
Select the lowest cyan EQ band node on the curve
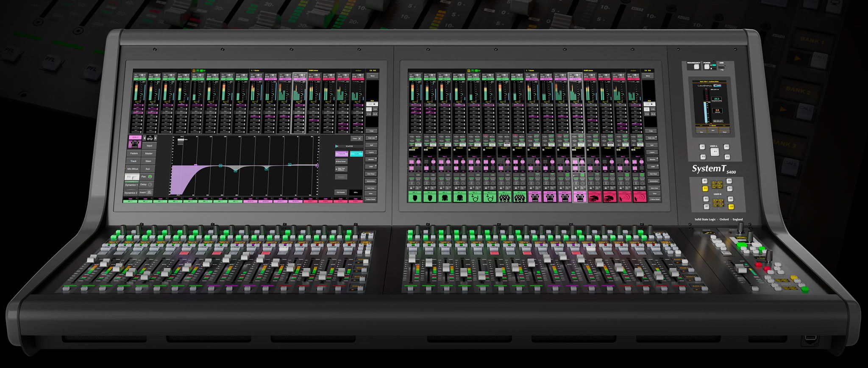pyautogui.click(x=235, y=171)
